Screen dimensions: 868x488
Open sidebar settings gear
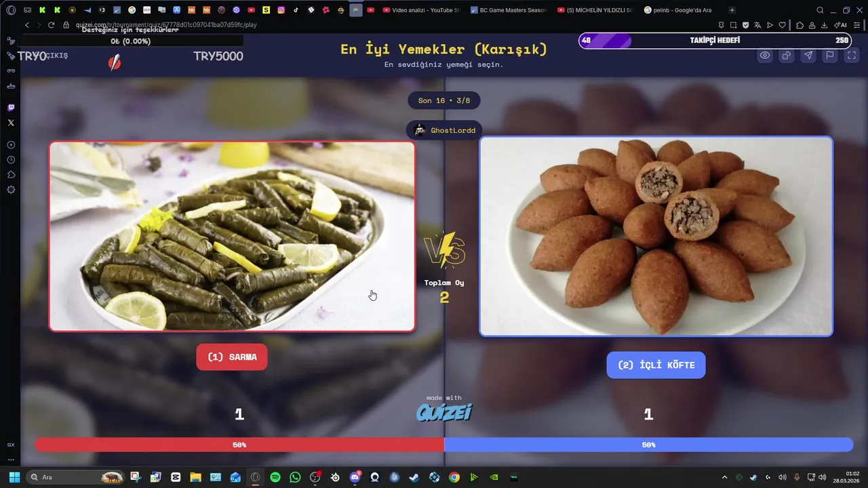(11, 190)
